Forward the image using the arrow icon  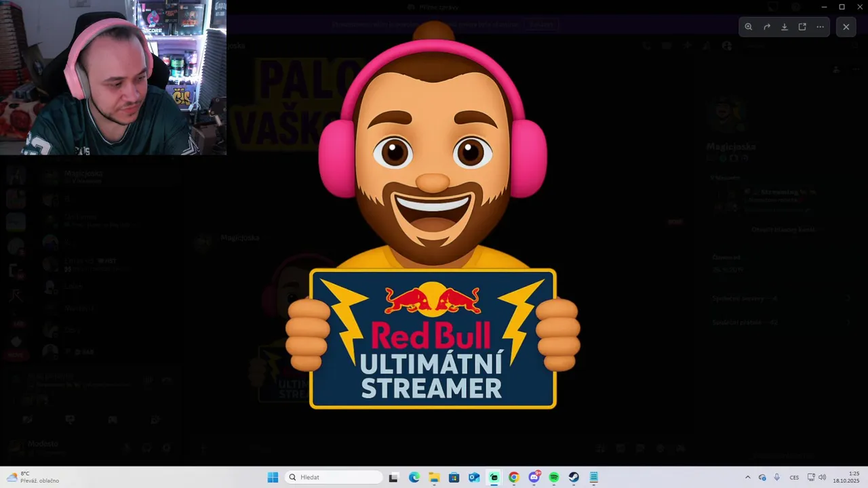(767, 27)
